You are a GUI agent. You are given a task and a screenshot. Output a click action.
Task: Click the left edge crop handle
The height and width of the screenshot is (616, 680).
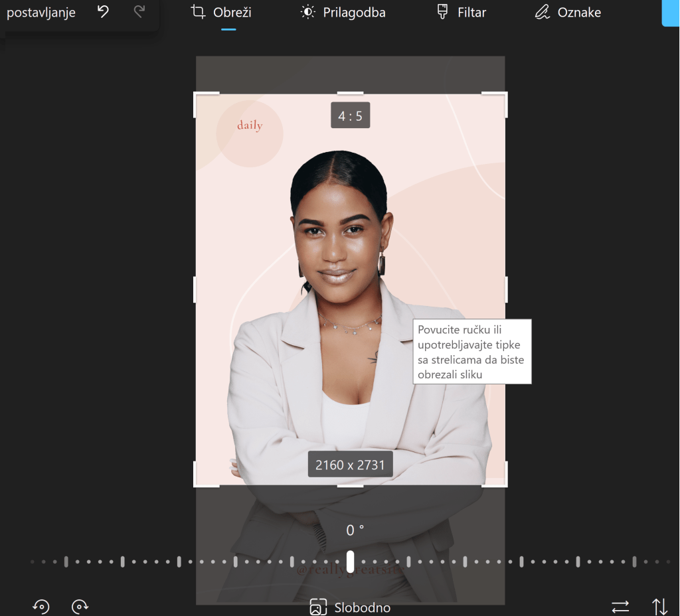(x=195, y=289)
